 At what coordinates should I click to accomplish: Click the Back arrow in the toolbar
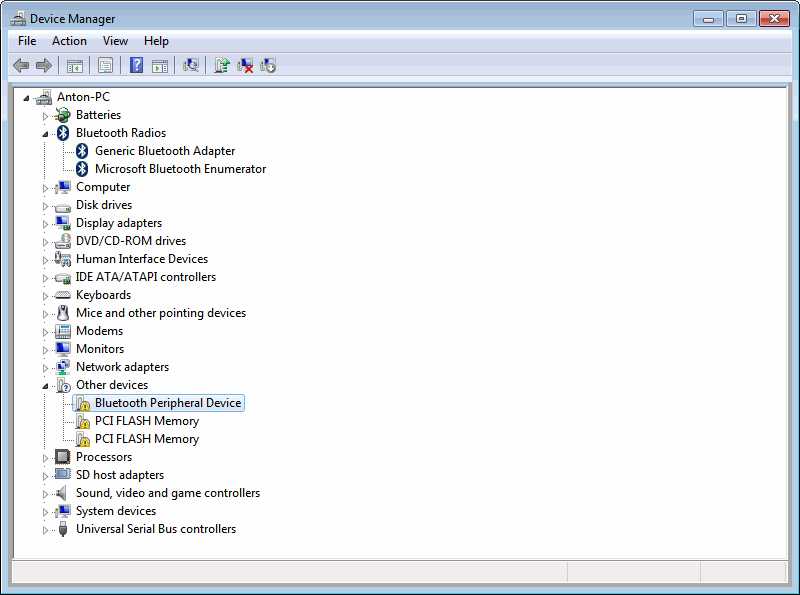coord(21,65)
